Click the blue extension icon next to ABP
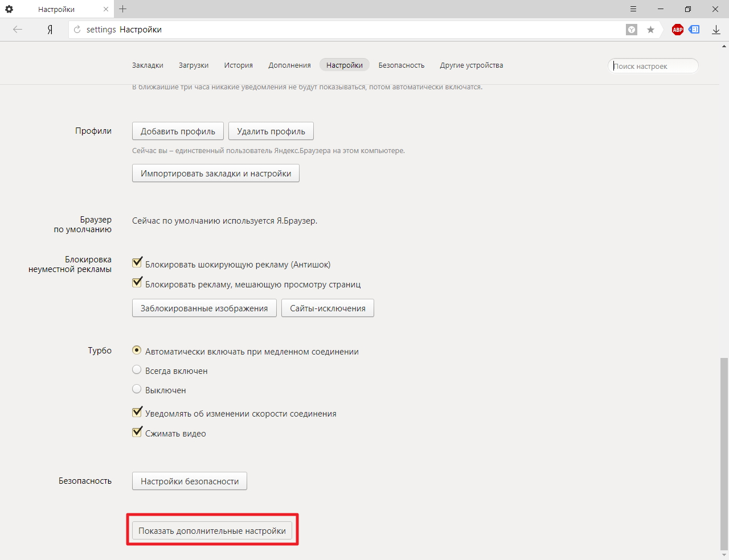 tap(694, 30)
